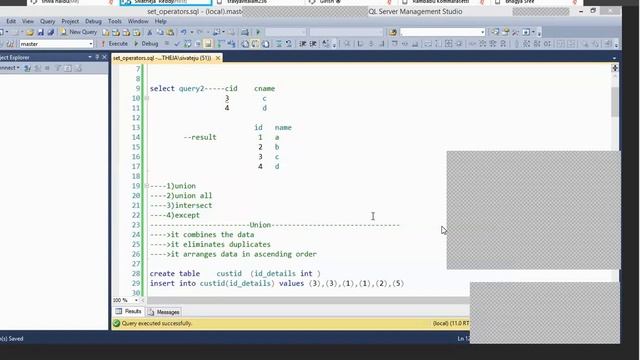Toggle the highlighted IntelliSense Enabled button
Screen dimensions: 640x360
[x=208, y=44]
